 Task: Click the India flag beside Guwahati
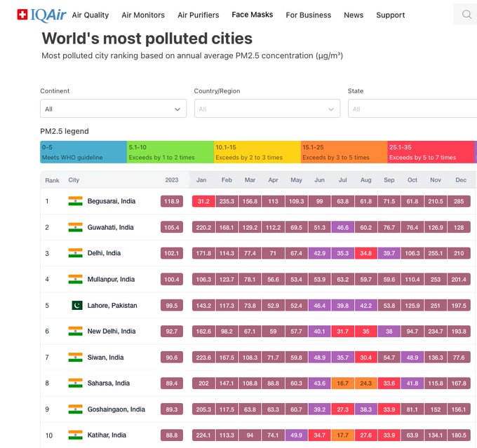[x=75, y=227]
